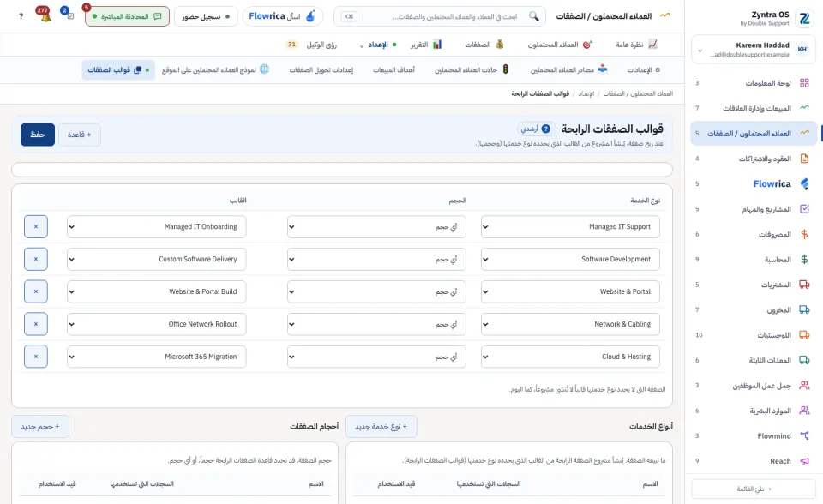
Task: Open size dropdown in Microsoft 365 Migration row
Action: tap(376, 357)
